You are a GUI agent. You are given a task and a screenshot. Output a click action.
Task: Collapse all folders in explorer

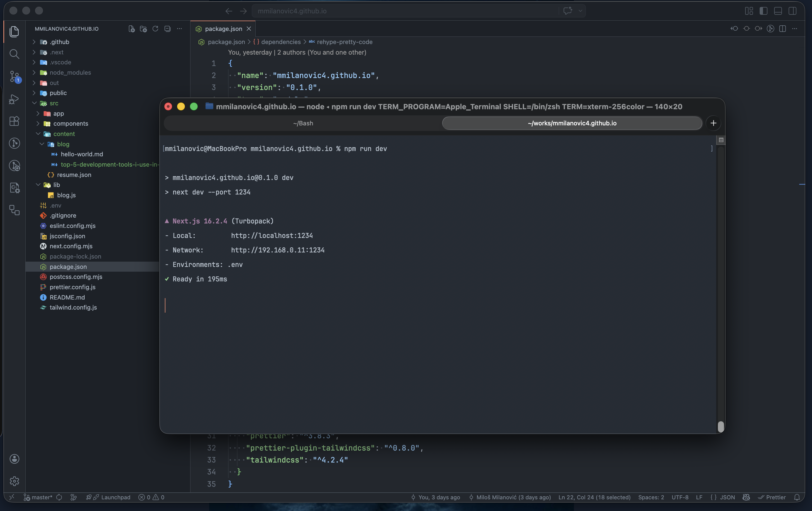click(168, 29)
